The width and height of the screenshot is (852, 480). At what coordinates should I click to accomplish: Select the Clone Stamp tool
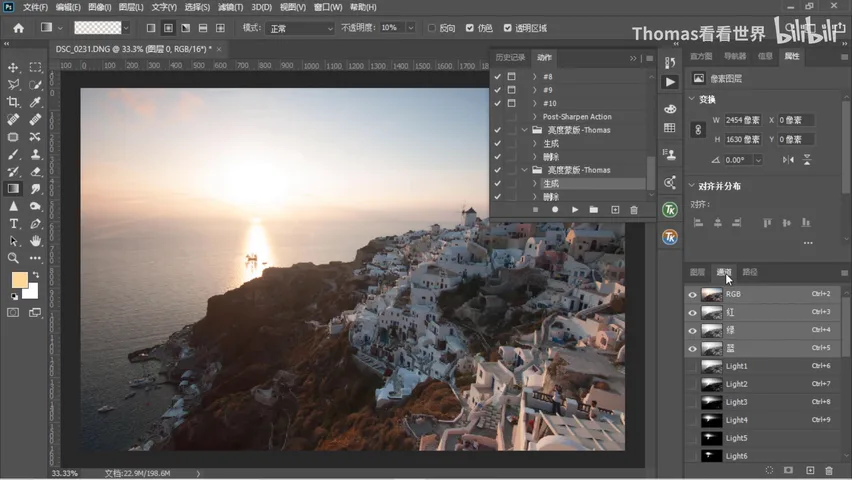click(x=35, y=154)
